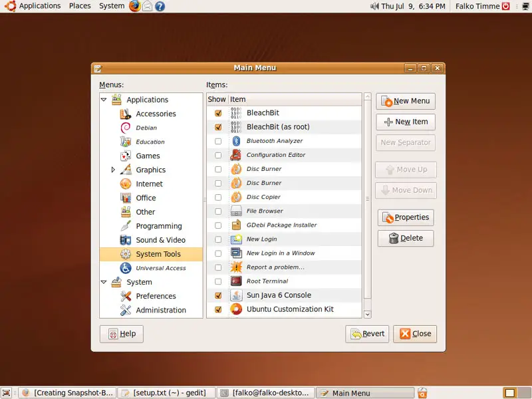Switch to the setup.txt gedit taskbar window
Viewport: 532px width, 399px height.
tap(166, 393)
